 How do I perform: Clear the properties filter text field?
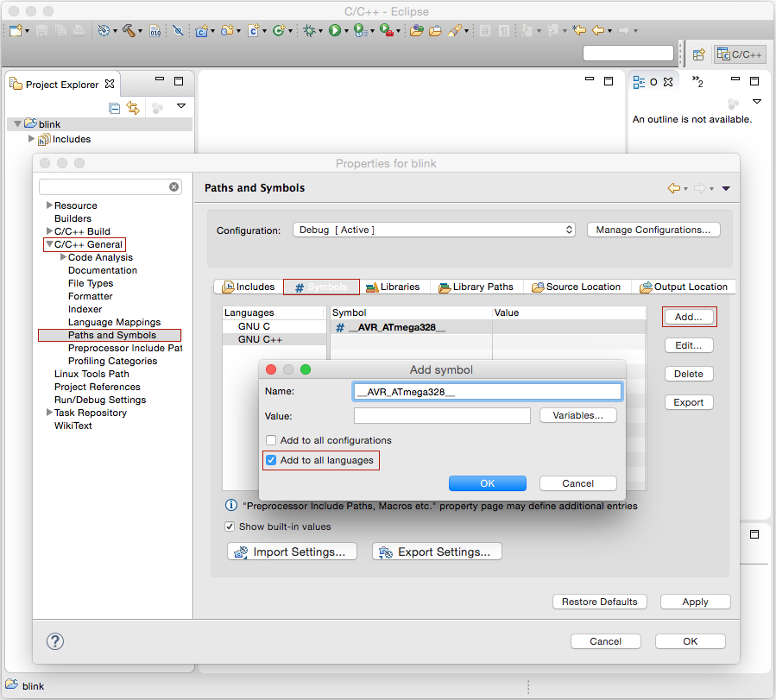(x=173, y=187)
